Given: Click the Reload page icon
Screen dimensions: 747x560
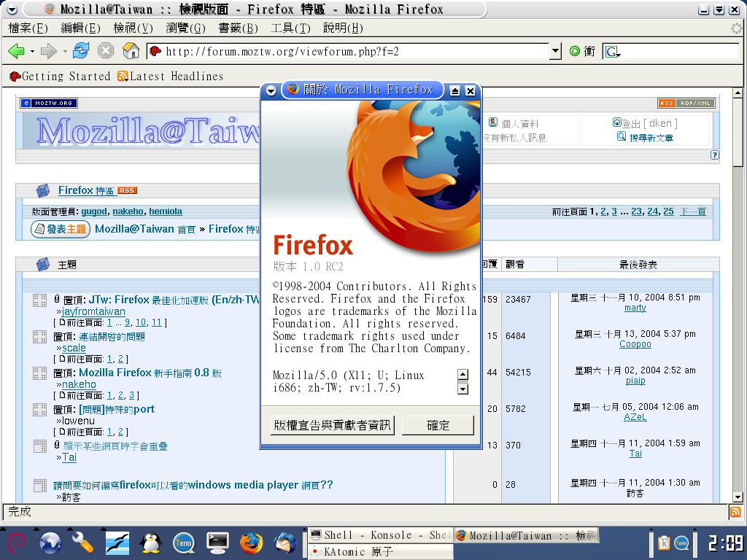Looking at the screenshot, I should coord(81,51).
